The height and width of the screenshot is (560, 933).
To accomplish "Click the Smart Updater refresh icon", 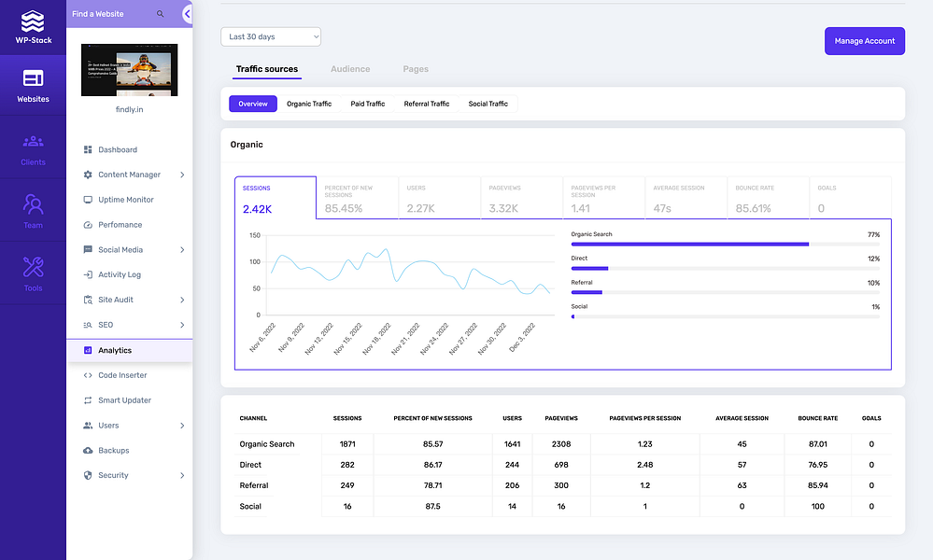I will point(88,400).
